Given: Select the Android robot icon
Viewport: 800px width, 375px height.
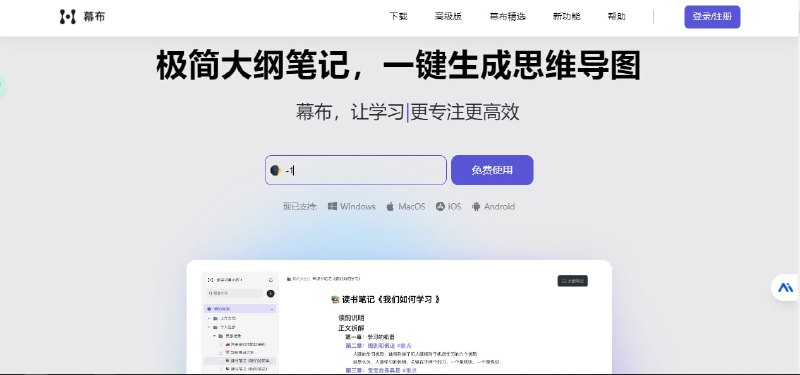Looking at the screenshot, I should point(476,207).
